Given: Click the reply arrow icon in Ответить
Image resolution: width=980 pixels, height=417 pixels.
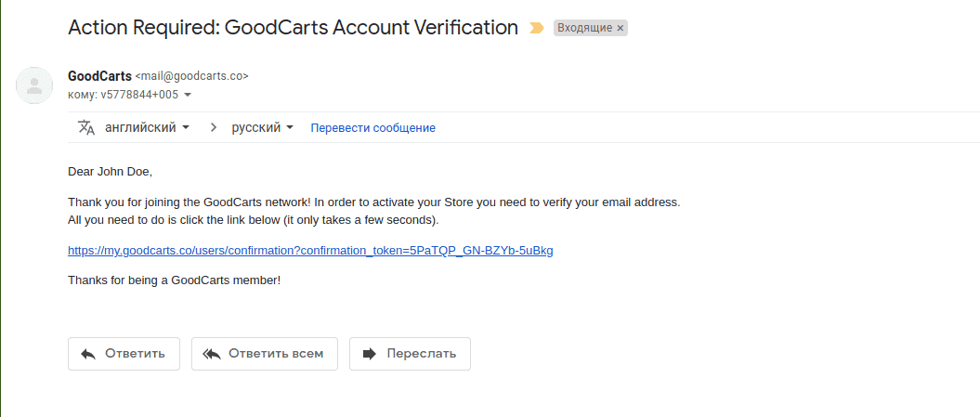Looking at the screenshot, I should pyautogui.click(x=88, y=354).
